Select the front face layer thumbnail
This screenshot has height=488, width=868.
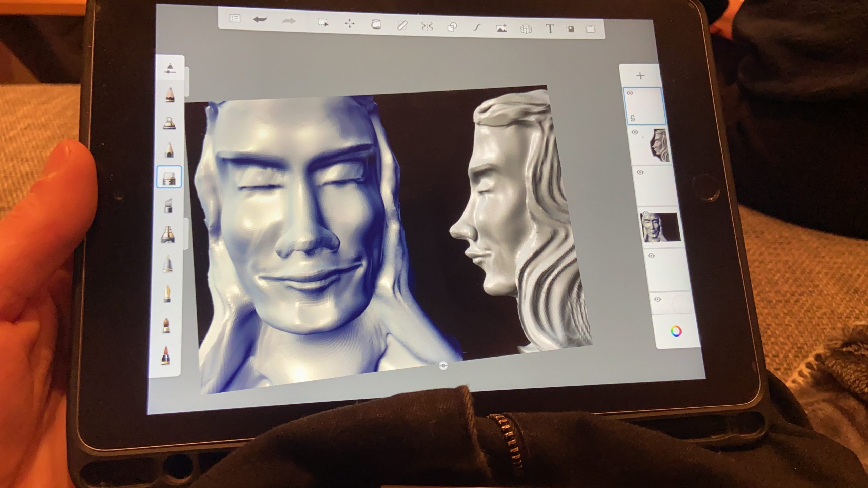[660, 227]
